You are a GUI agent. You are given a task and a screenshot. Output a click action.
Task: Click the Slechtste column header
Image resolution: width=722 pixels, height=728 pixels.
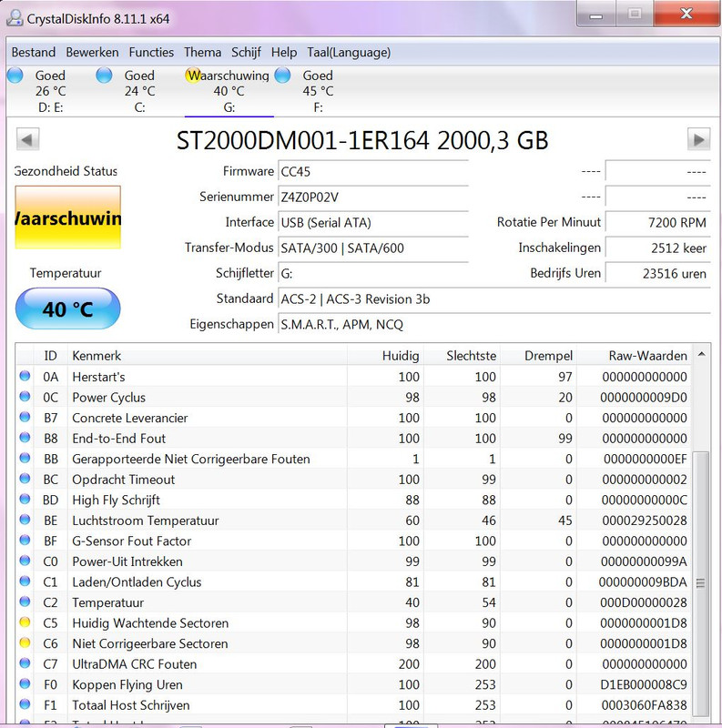coord(462,356)
